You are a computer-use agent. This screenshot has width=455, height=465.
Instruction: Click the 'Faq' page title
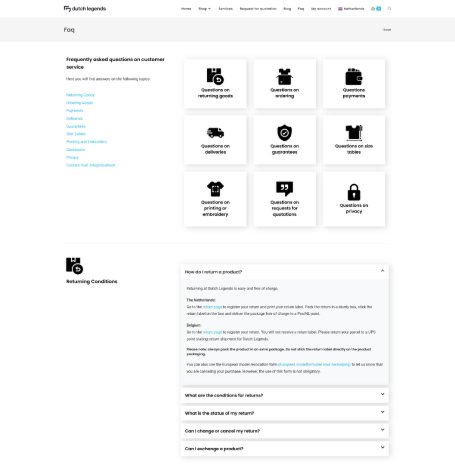tap(69, 30)
